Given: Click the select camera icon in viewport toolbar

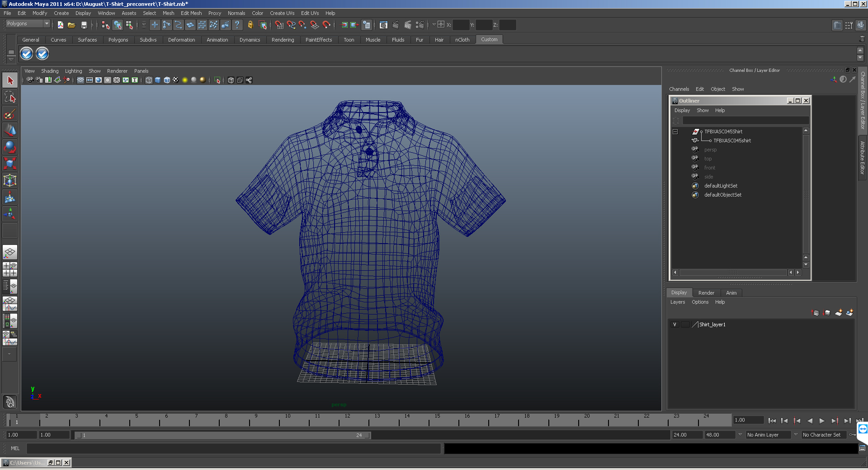Looking at the screenshot, I should (x=30, y=80).
